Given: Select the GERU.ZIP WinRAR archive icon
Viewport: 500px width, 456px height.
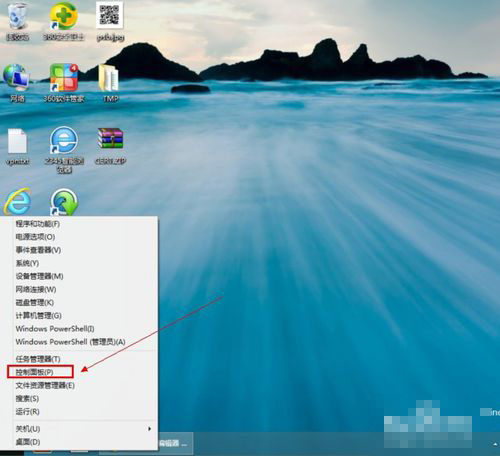Looking at the screenshot, I should click(x=110, y=147).
